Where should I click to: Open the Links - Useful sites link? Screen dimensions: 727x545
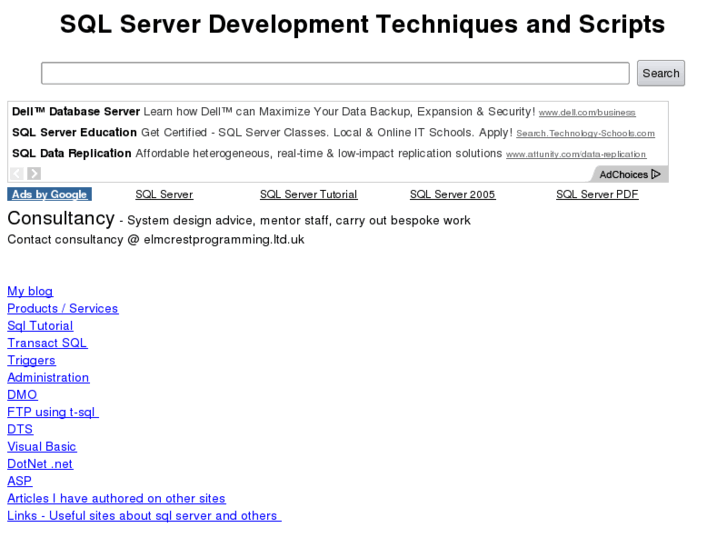tap(144, 516)
